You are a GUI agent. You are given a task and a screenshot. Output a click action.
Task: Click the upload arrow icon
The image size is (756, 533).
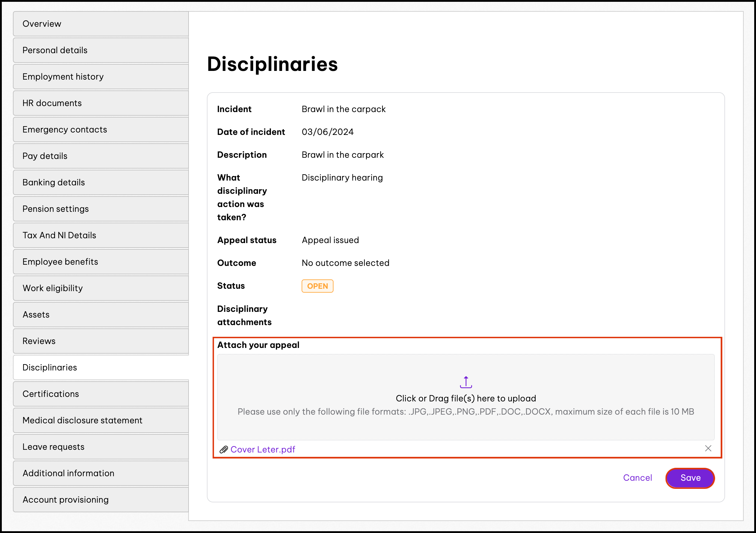466,382
